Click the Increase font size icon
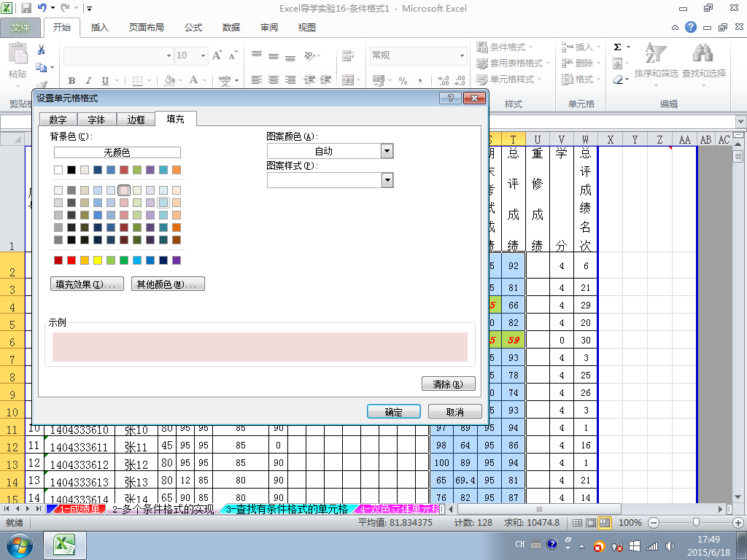The height and width of the screenshot is (560, 747). click(217, 55)
